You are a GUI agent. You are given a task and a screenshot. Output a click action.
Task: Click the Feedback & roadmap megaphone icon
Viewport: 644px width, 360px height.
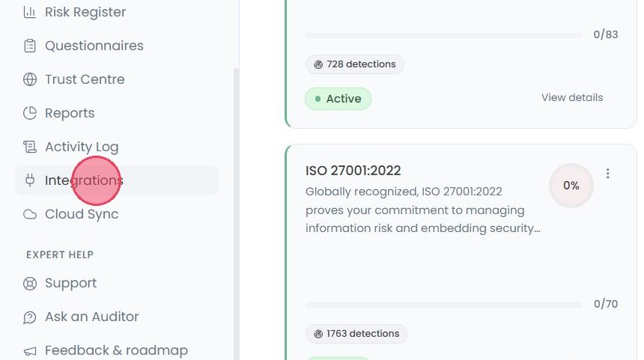pos(29,351)
